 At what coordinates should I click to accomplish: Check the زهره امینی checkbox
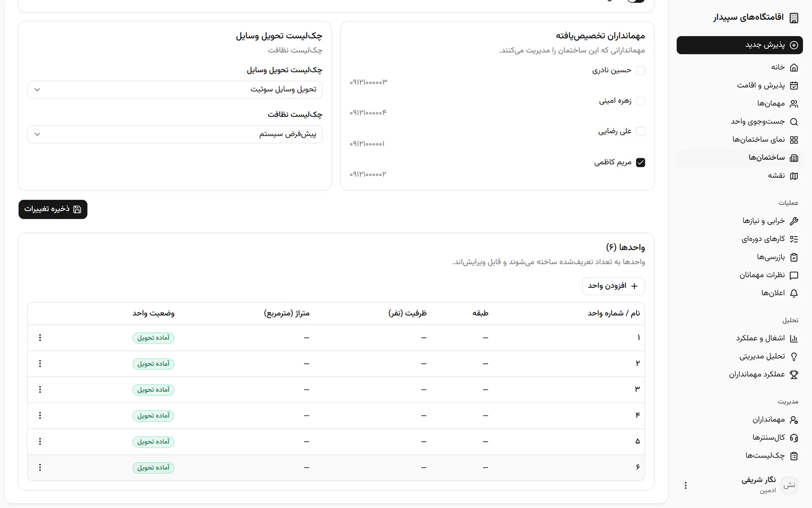click(640, 101)
